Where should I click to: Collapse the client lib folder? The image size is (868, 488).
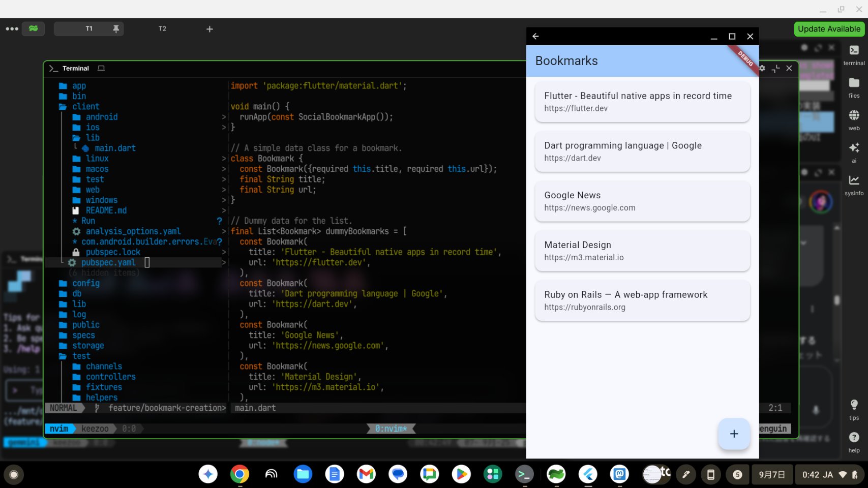[x=86, y=138]
